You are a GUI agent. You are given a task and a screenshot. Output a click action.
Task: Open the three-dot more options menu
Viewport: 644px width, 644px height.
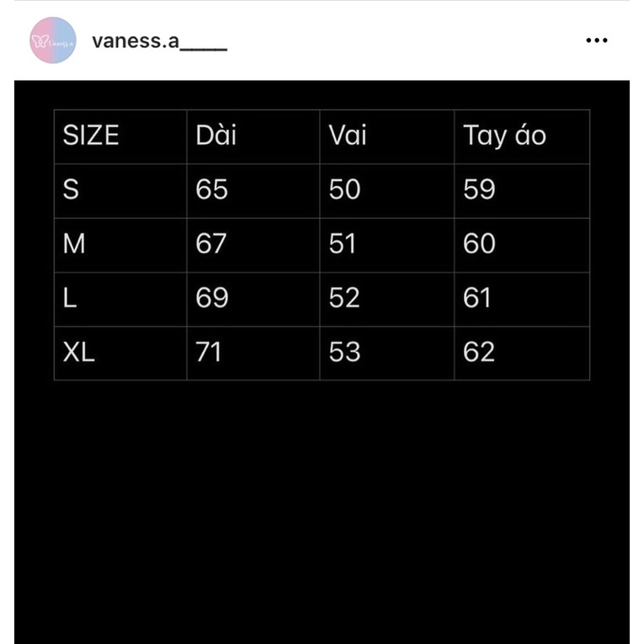coord(596,40)
